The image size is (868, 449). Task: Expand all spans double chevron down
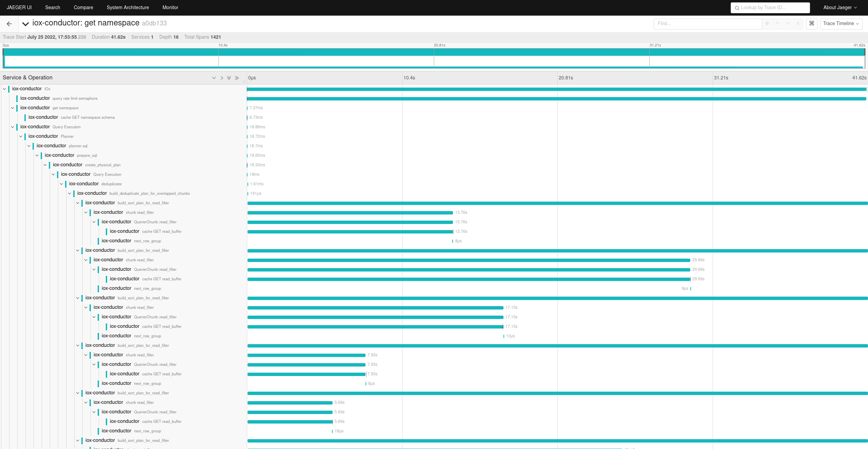(x=229, y=78)
